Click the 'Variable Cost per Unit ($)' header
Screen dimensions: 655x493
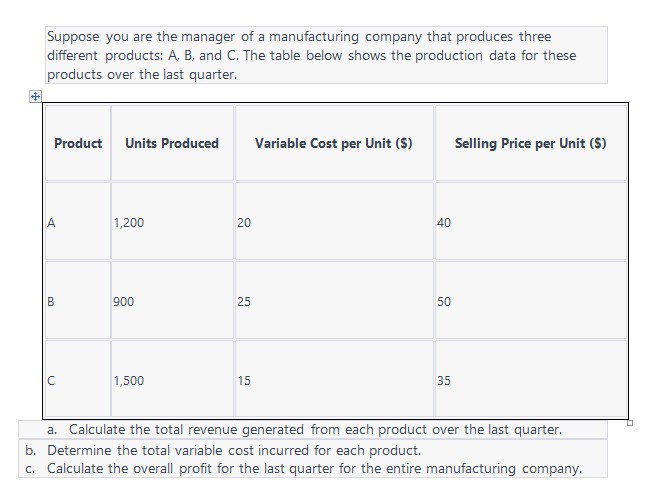click(x=334, y=143)
